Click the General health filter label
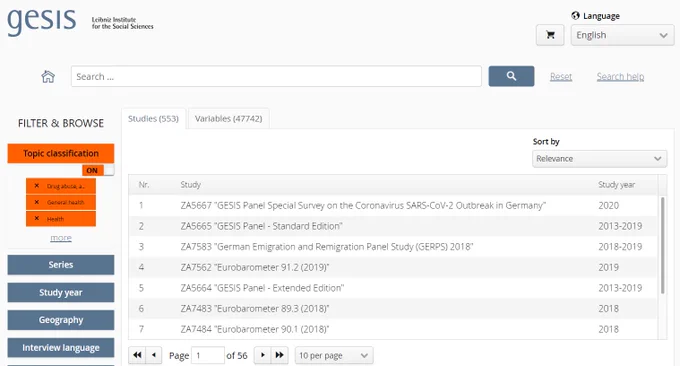 [x=65, y=203]
